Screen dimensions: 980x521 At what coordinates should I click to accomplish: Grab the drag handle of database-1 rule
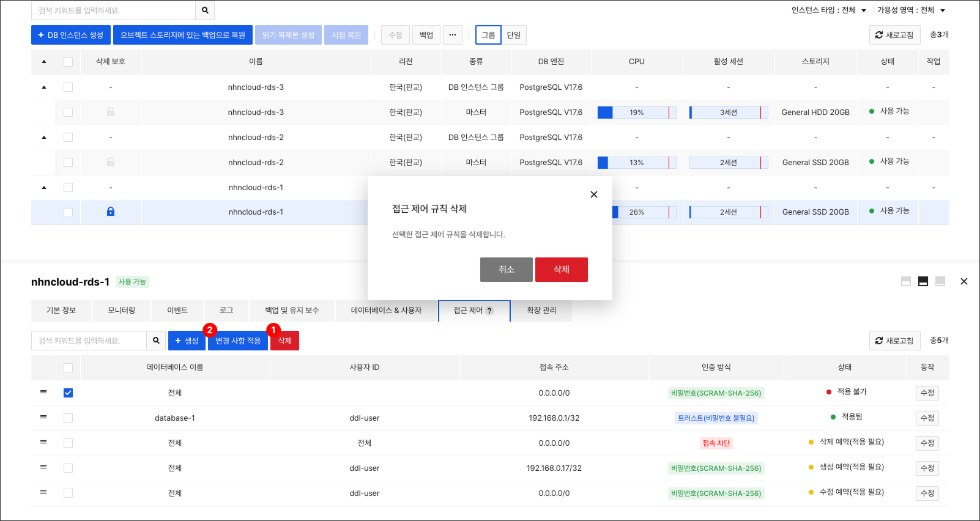(x=43, y=417)
